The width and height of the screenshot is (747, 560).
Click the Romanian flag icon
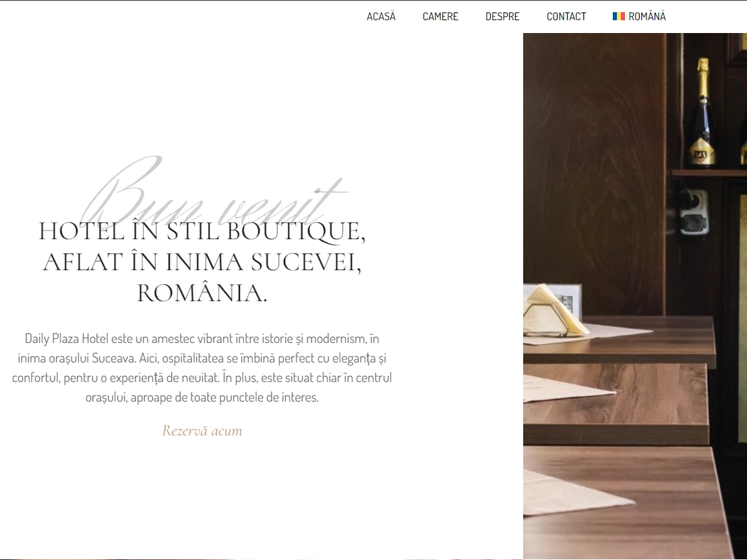click(x=618, y=16)
